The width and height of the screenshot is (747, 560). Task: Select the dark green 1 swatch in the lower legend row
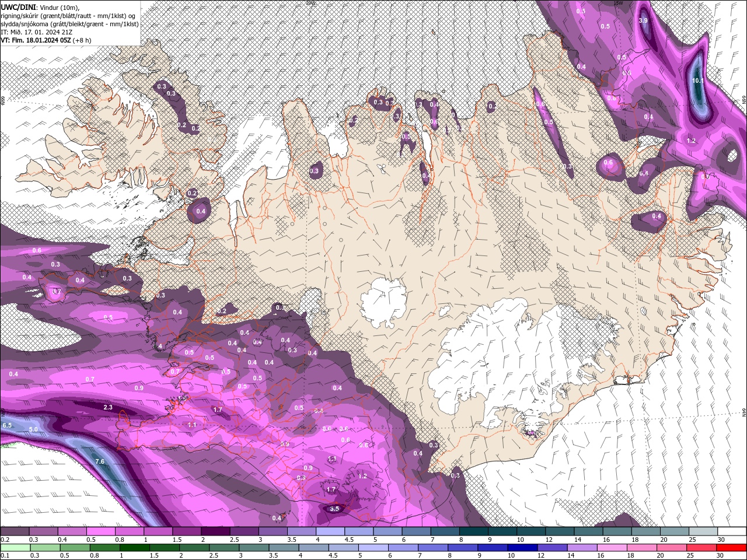135,547
